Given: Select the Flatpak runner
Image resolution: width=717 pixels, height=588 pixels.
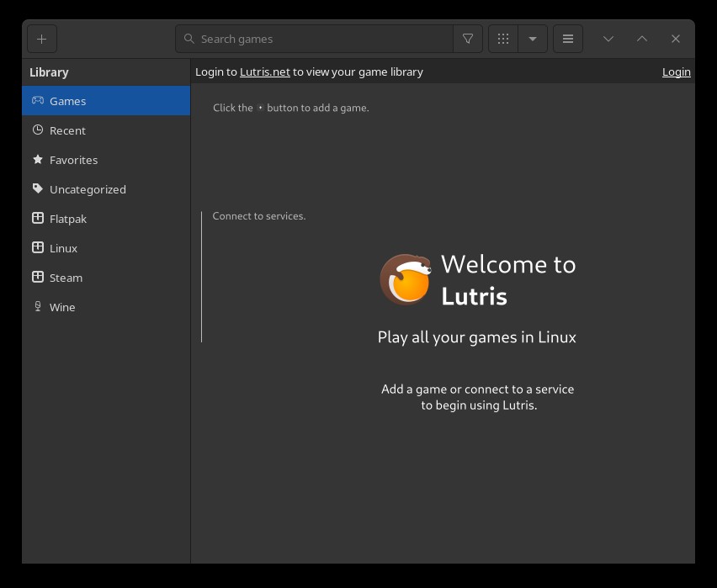Looking at the screenshot, I should [x=106, y=219].
